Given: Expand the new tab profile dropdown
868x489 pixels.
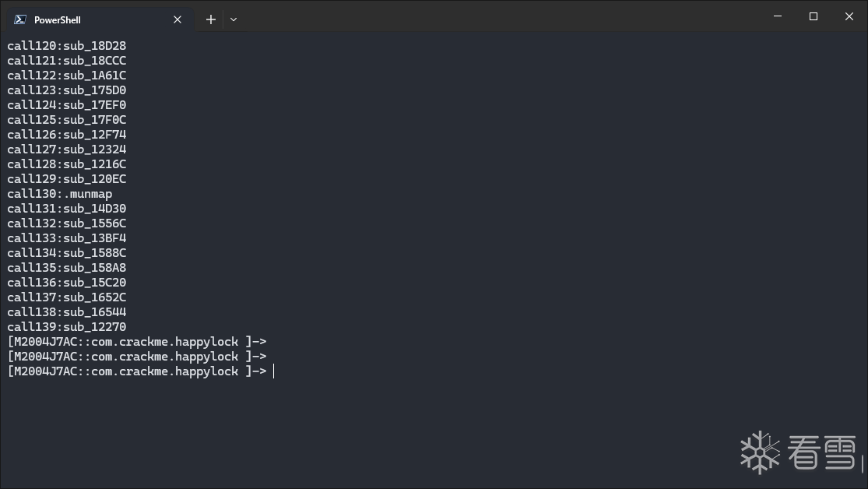Looking at the screenshot, I should point(234,19).
